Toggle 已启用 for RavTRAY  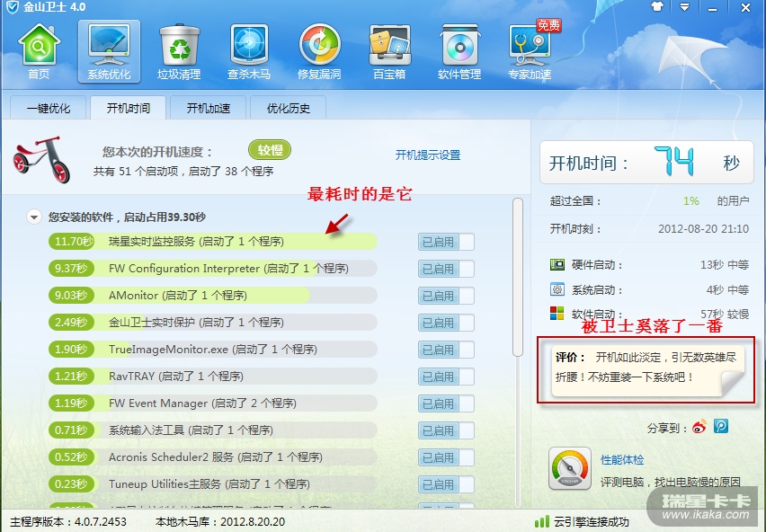coord(446,377)
